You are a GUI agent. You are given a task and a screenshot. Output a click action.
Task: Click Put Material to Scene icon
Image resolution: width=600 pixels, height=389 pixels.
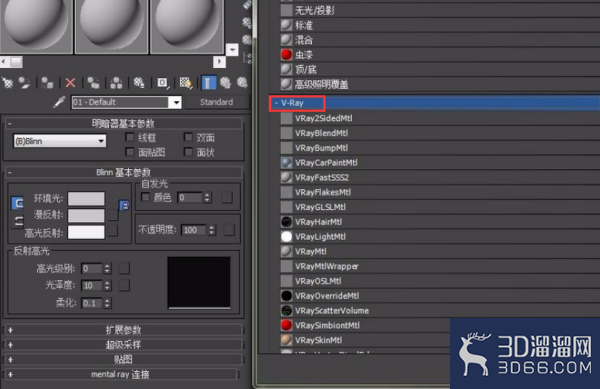coord(24,83)
